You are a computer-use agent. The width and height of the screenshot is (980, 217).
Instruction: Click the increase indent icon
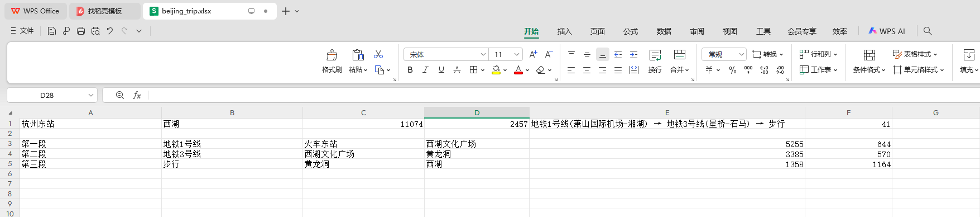pos(633,54)
